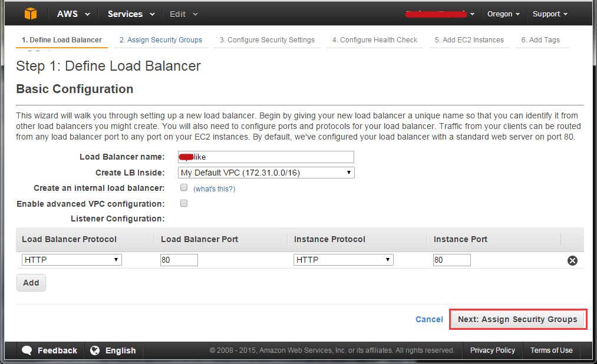Click the Add listener button
Viewport: 597px width, 364px height.
[x=31, y=283]
